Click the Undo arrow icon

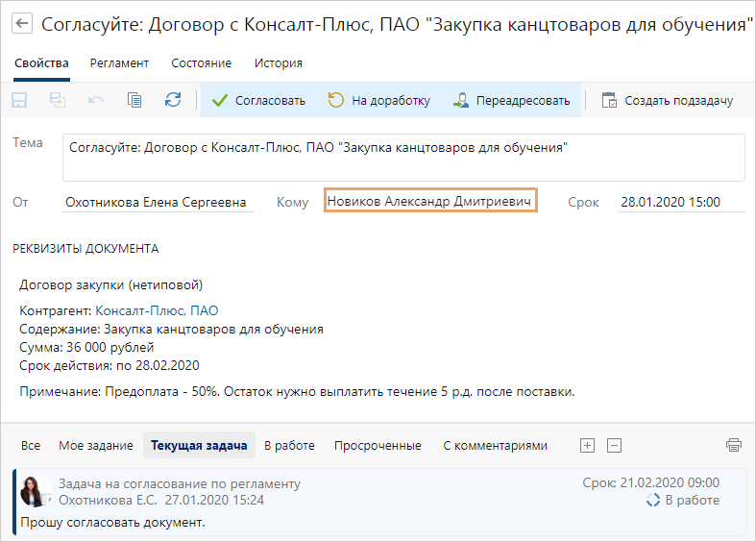click(x=96, y=100)
